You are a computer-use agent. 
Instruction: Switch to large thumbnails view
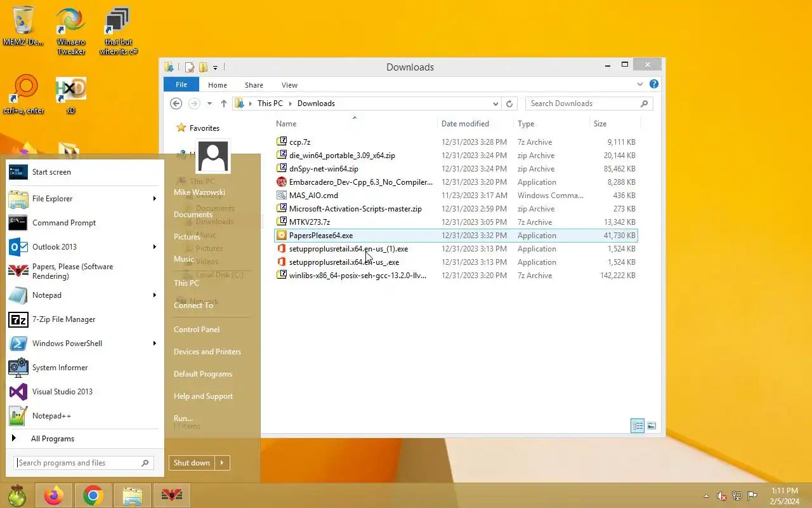652,425
